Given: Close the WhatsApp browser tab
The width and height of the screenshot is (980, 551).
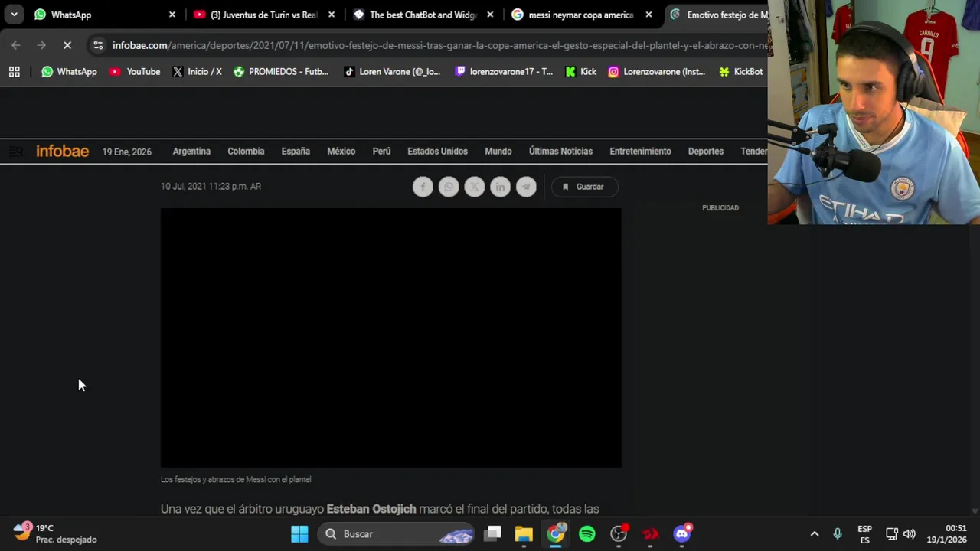Looking at the screenshot, I should (172, 15).
